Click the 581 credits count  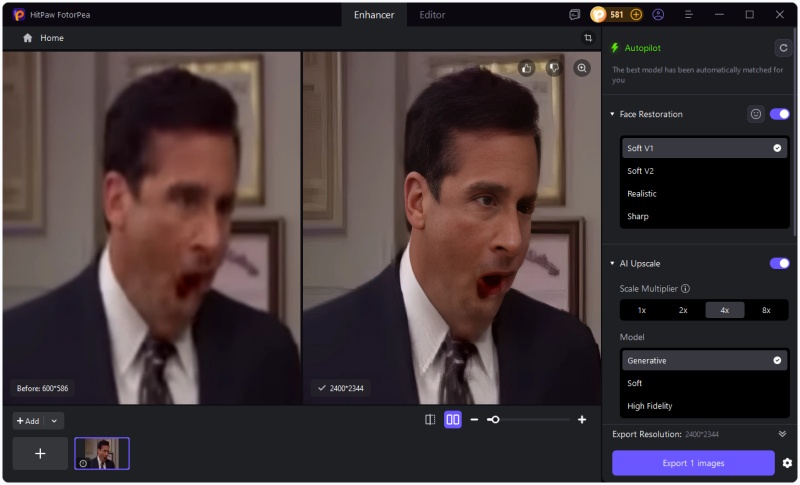tap(616, 15)
